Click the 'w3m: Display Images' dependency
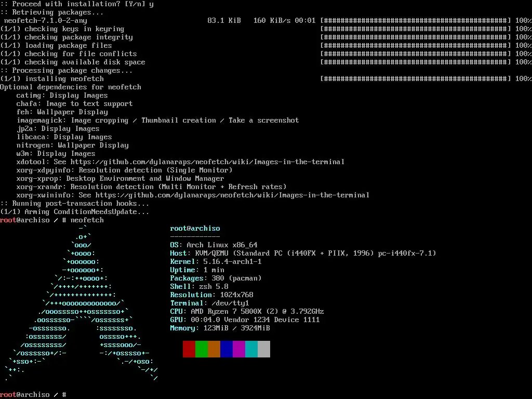 click(x=56, y=154)
